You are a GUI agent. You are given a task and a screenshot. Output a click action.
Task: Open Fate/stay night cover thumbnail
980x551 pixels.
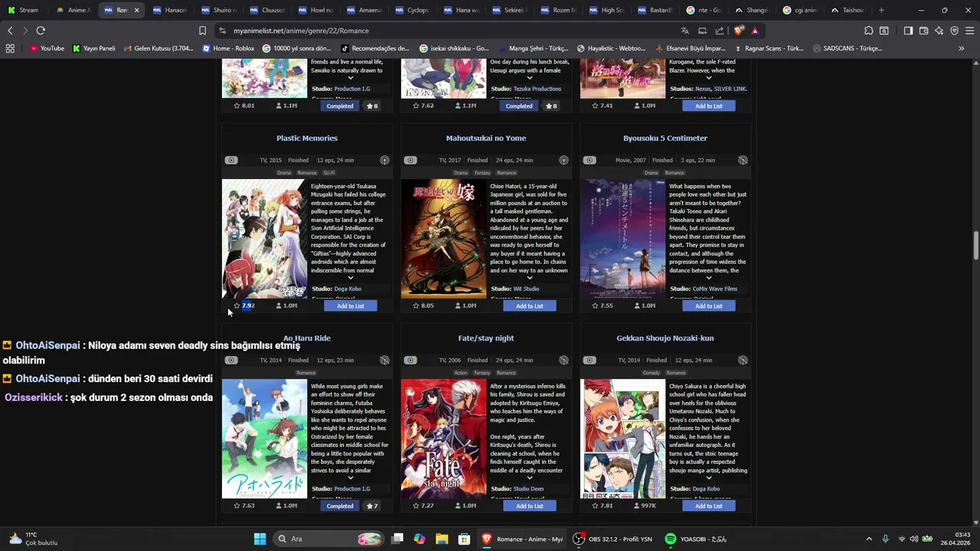[x=444, y=439]
